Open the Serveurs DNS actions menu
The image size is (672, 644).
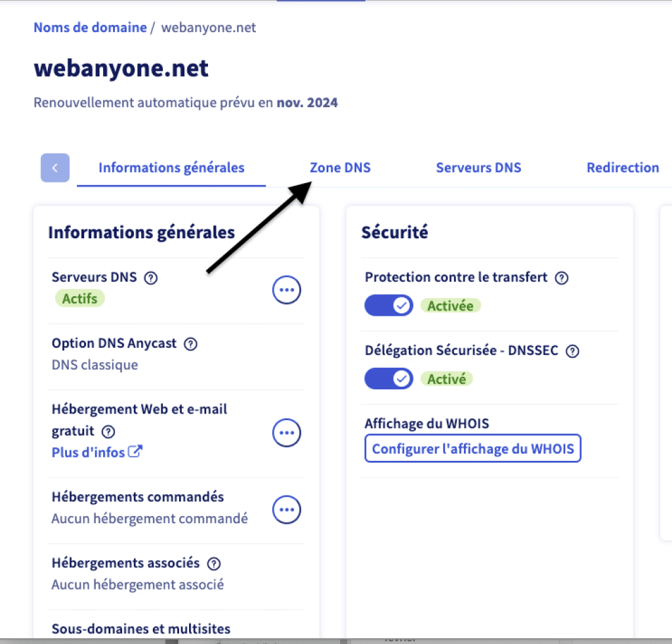point(286,290)
